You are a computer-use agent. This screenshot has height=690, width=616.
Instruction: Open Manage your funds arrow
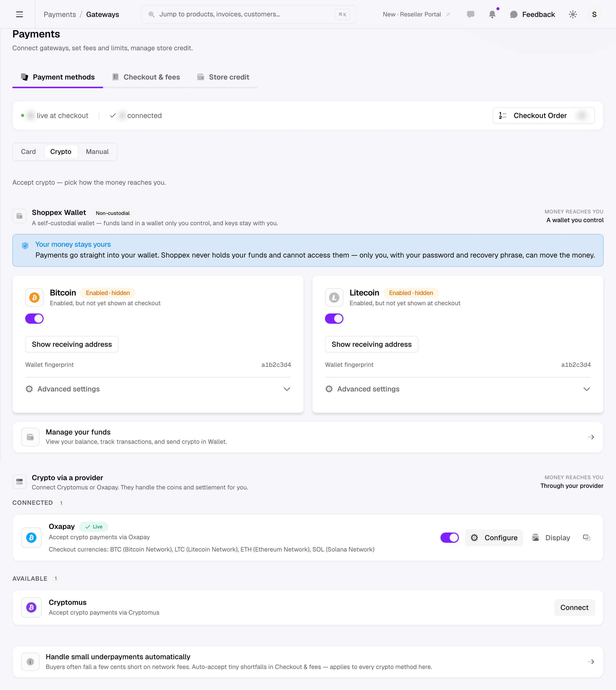tap(591, 437)
